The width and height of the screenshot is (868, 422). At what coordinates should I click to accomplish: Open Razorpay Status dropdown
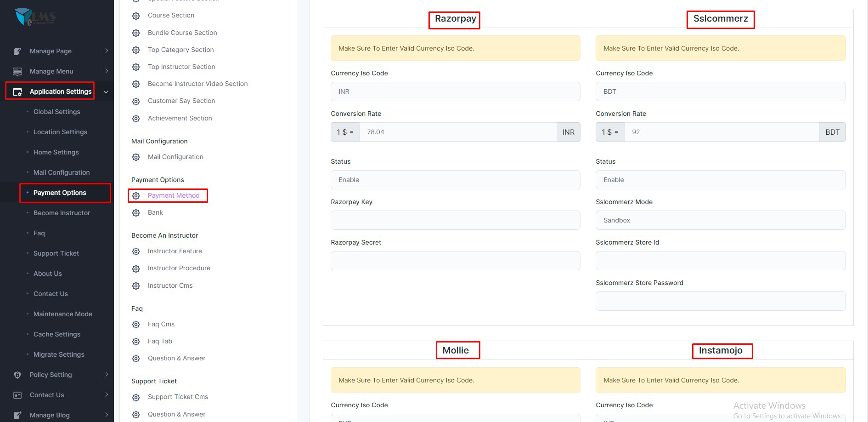[x=455, y=180]
